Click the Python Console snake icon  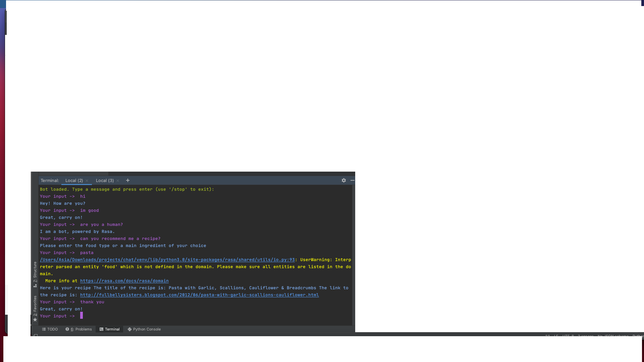point(129,329)
